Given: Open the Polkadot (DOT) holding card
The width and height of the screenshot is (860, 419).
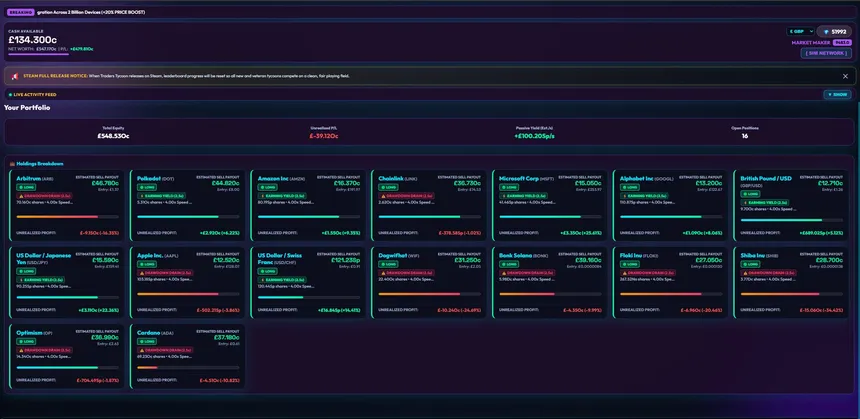Looking at the screenshot, I should coord(188,206).
